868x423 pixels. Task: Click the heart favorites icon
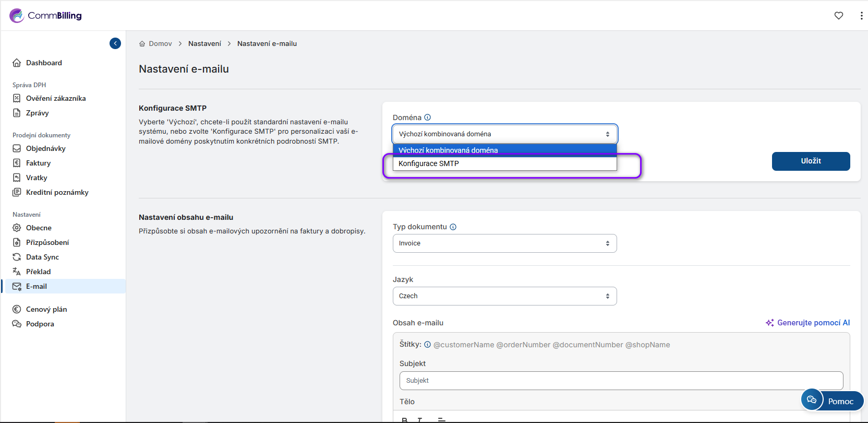839,16
